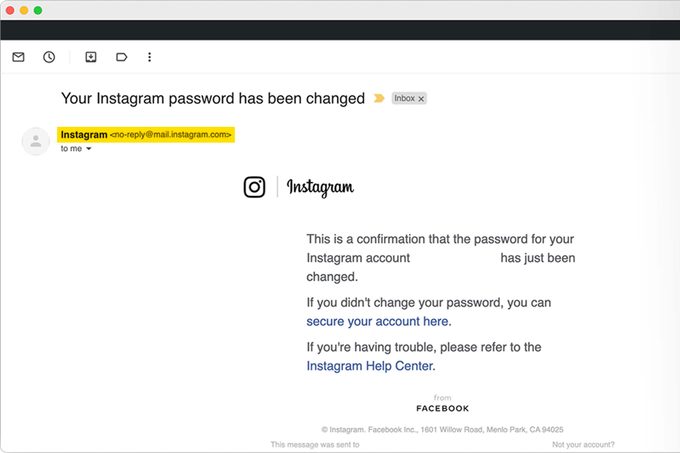Click the sender's avatar icon

[36, 141]
